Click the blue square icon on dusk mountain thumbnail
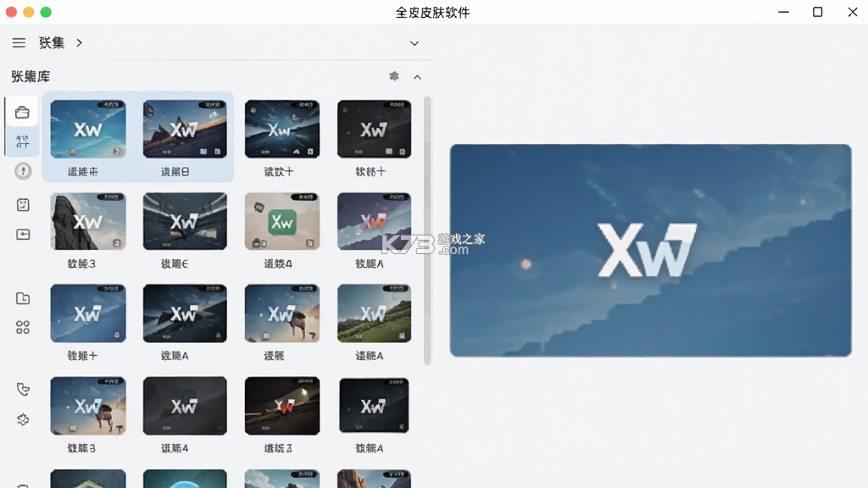 point(203,152)
